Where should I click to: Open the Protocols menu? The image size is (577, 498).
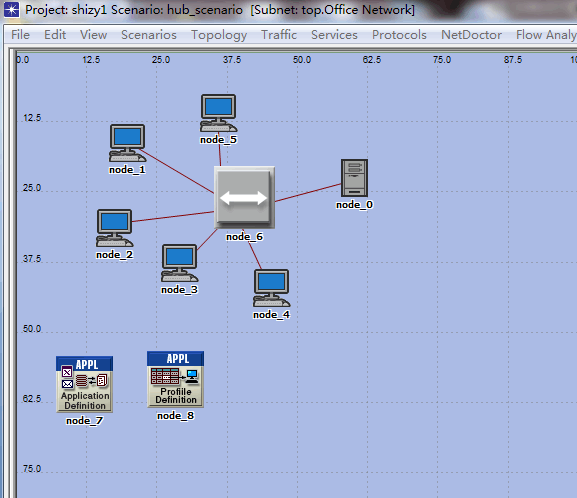(x=399, y=35)
